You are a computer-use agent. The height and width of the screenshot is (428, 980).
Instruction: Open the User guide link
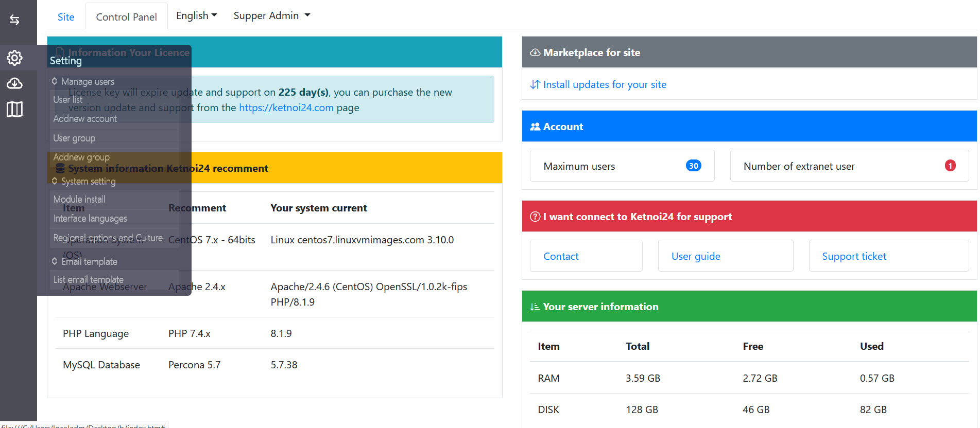[696, 256]
